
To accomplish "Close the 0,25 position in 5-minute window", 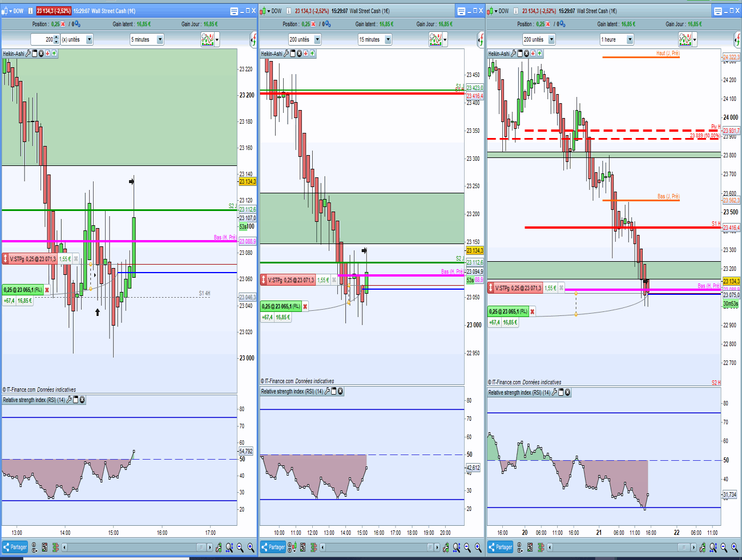I will [x=63, y=24].
